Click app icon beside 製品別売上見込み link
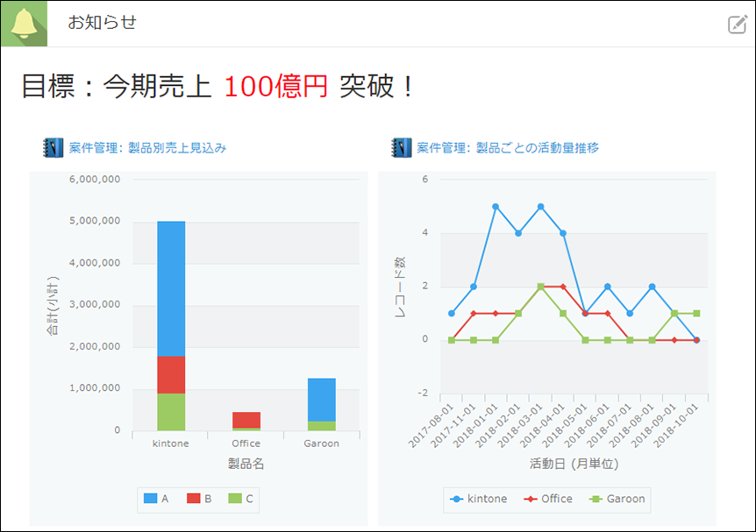756x532 pixels. 53,148
